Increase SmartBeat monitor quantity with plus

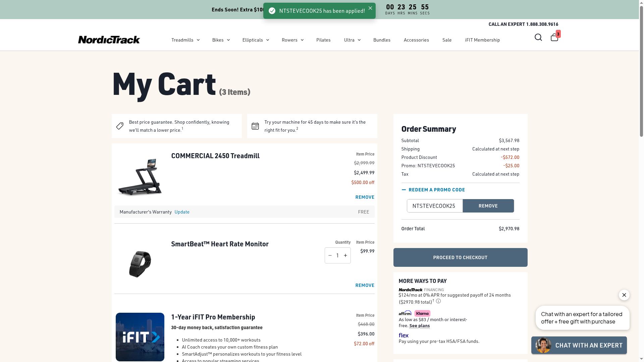345,255
